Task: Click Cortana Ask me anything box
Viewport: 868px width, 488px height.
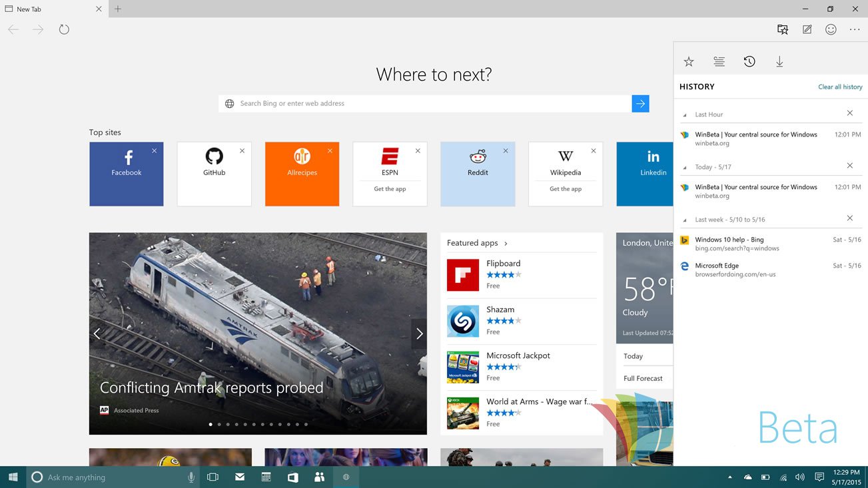Action: (113, 477)
